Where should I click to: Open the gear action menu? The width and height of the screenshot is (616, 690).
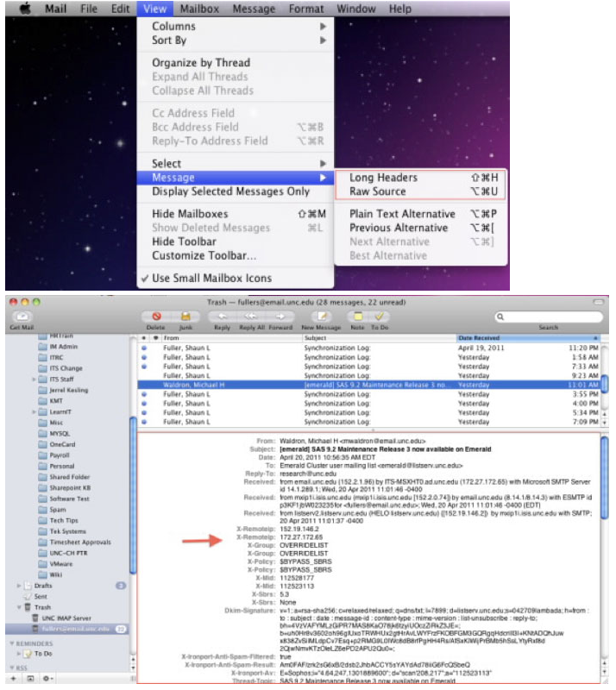click(47, 680)
